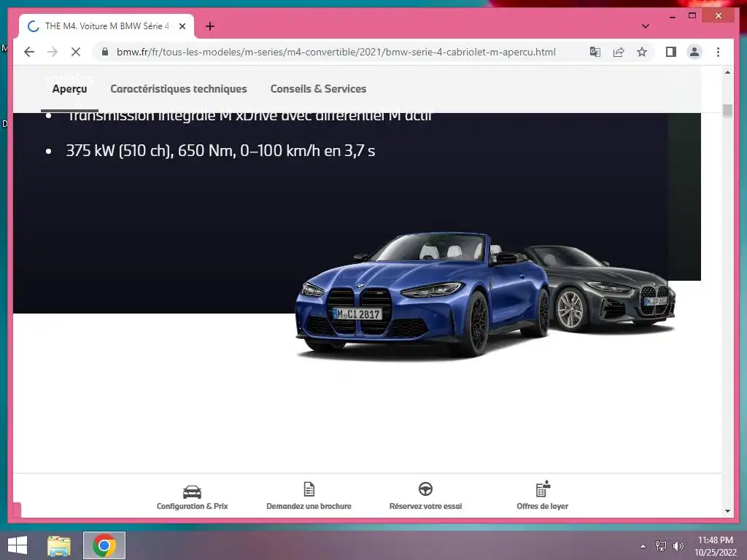Open the network tray icon
The image size is (747, 560).
(x=661, y=546)
